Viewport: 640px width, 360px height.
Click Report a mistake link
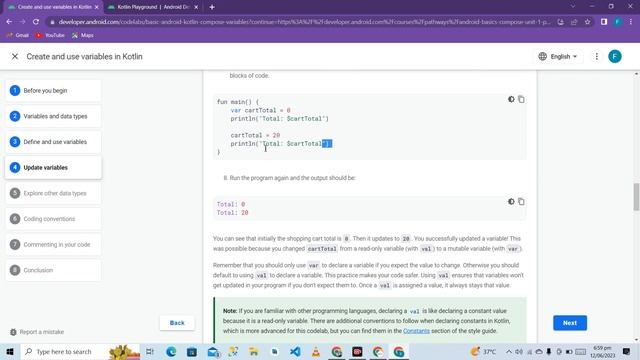37,332
